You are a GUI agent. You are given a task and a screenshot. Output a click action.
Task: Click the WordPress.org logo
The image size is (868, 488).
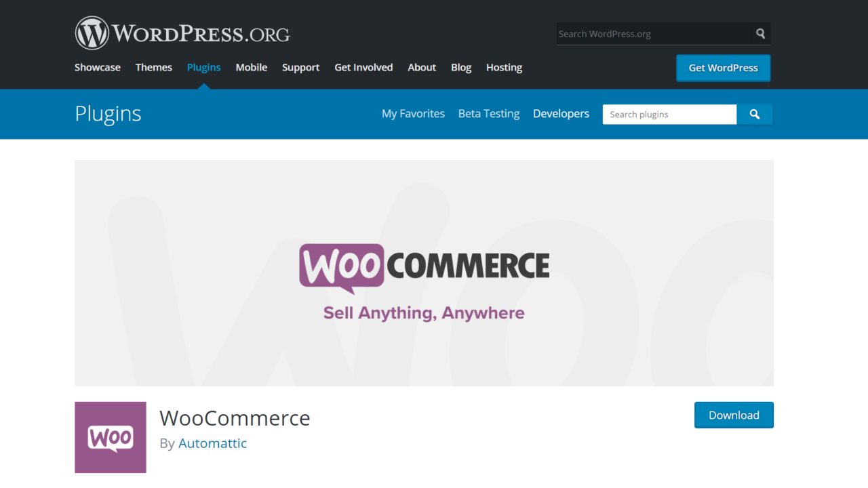coord(182,33)
